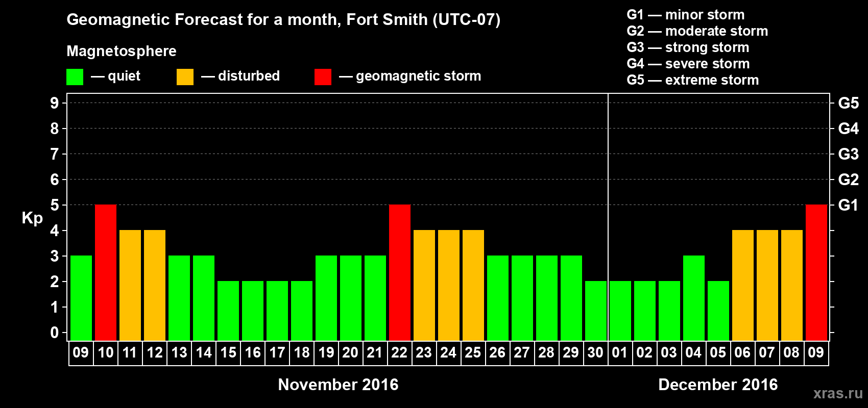
Task: Click the green bar above November 09
Action: click(x=81, y=298)
